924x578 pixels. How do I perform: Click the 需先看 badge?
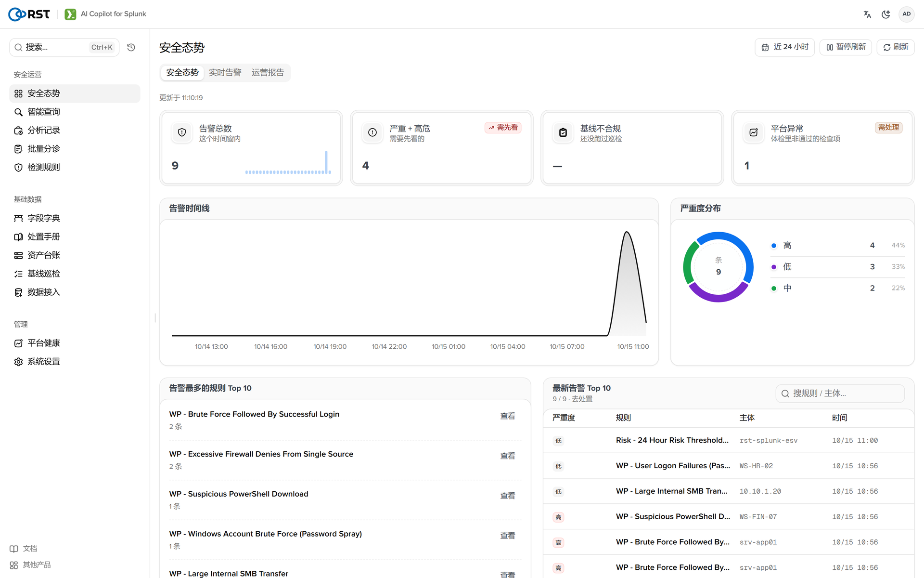(x=503, y=128)
